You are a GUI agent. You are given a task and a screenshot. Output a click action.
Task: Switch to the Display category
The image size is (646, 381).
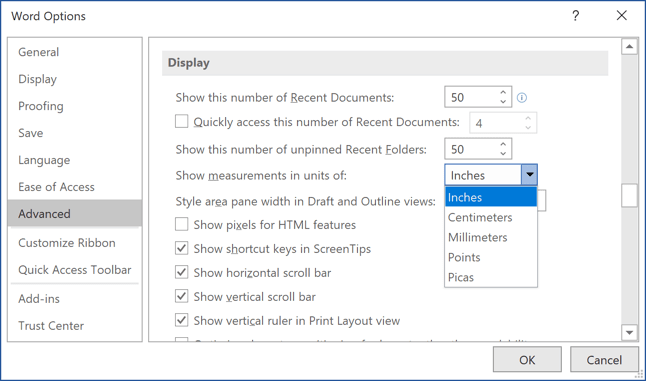pyautogui.click(x=75, y=79)
